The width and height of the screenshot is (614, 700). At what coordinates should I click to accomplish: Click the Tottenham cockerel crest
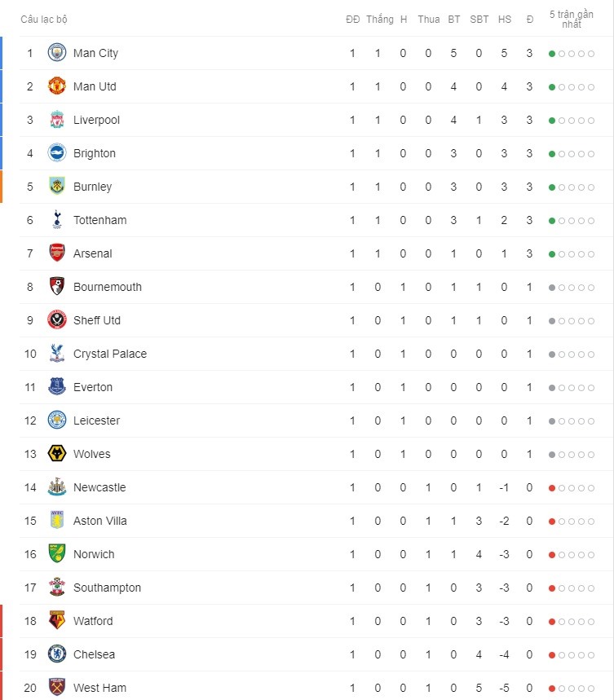(x=57, y=220)
